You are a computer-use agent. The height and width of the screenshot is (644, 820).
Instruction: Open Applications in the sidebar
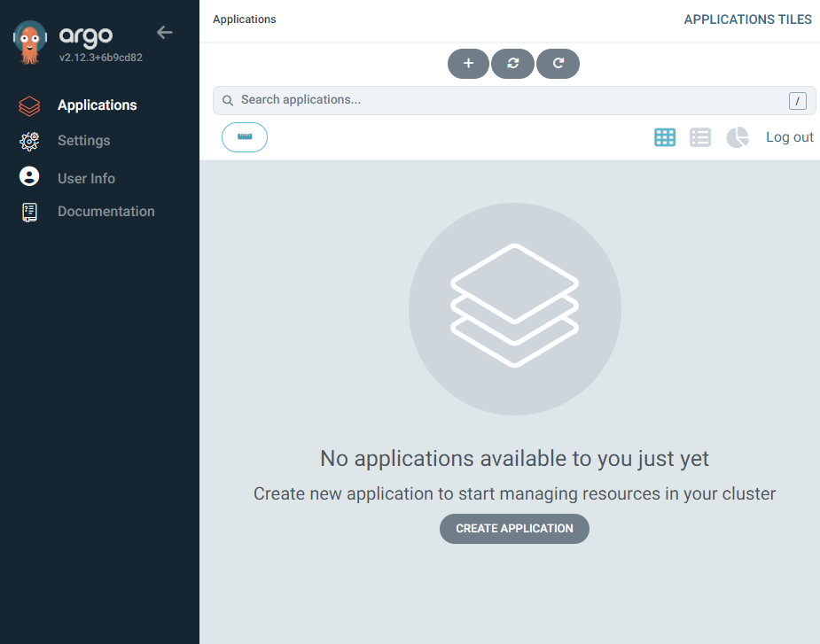(x=98, y=105)
